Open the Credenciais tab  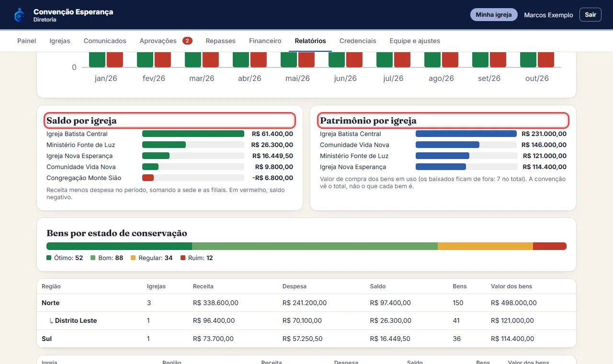(x=358, y=41)
